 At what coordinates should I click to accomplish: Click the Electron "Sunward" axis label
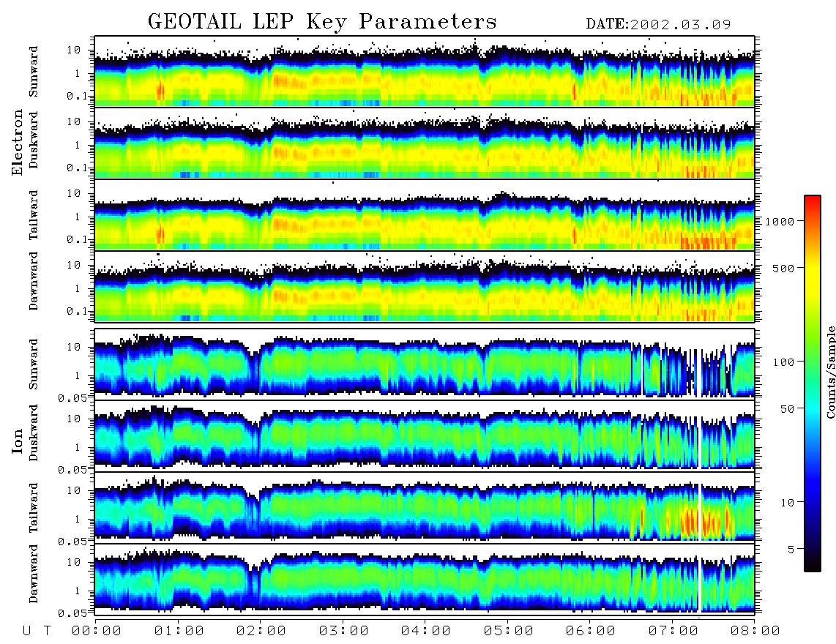(x=34, y=72)
